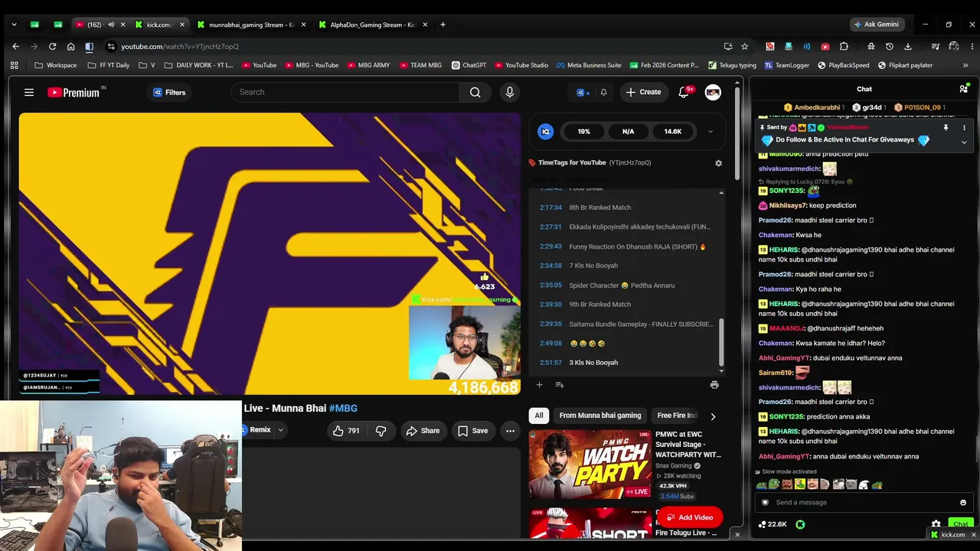Open Ask Gemini in browser title bar

[876, 24]
